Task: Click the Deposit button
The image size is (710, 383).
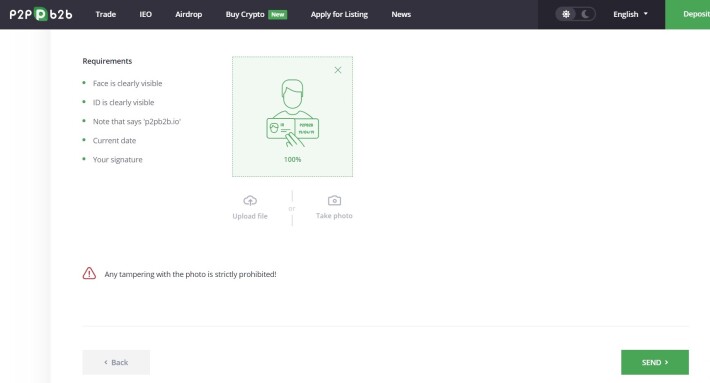Action: (x=687, y=14)
